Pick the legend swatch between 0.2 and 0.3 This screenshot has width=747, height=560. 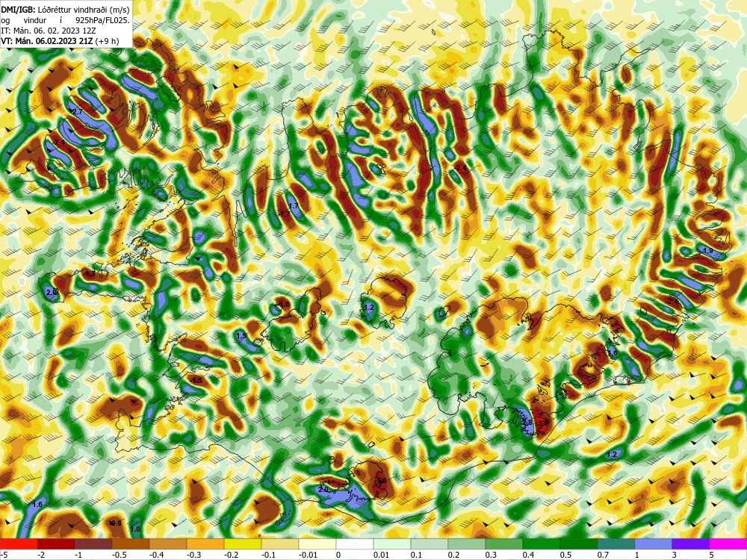pos(467,544)
